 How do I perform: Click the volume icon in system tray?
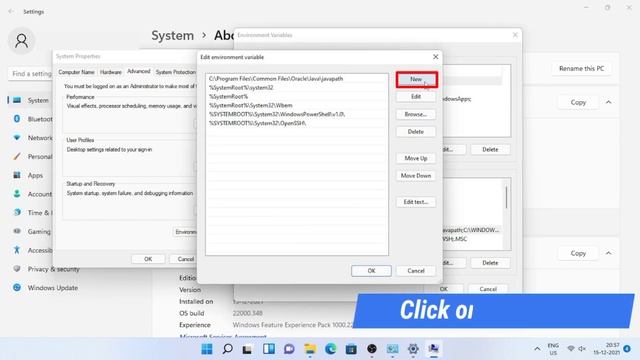[582, 349]
